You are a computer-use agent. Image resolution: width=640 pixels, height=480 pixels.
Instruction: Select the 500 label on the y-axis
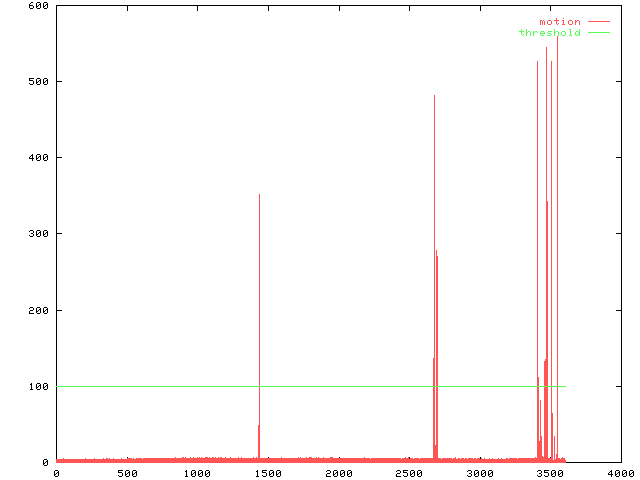coord(38,82)
